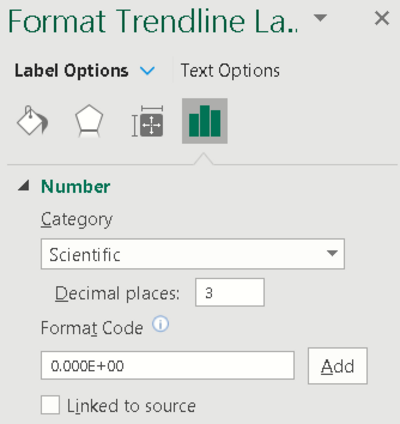Image resolution: width=400 pixels, height=424 pixels.
Task: Close the Format Trendline Label pane
Action: (382, 18)
